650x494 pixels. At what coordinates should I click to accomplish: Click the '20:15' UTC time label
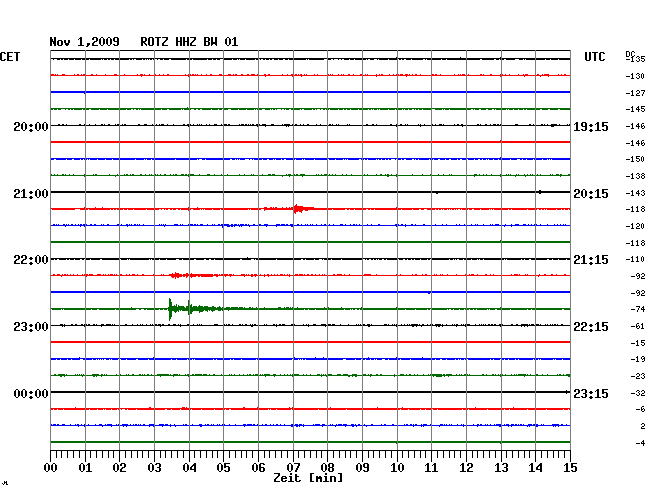pos(591,194)
